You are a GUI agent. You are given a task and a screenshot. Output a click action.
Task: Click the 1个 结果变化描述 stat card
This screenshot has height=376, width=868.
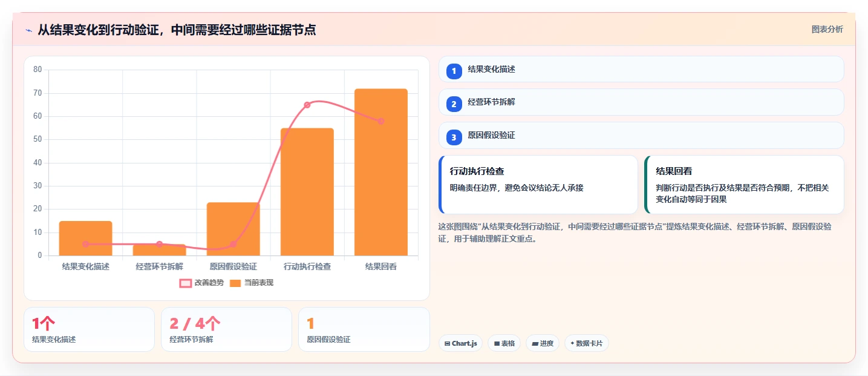click(x=90, y=329)
